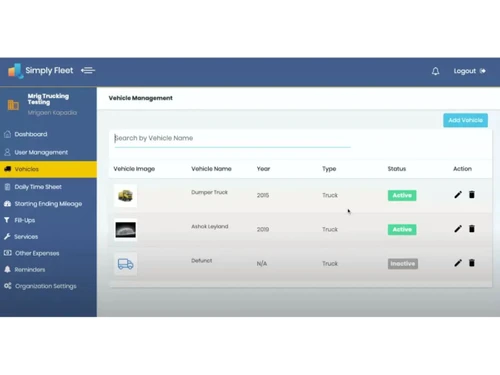Delete Ashok Leyland with trash icon
The width and height of the screenshot is (500, 375).
472,229
